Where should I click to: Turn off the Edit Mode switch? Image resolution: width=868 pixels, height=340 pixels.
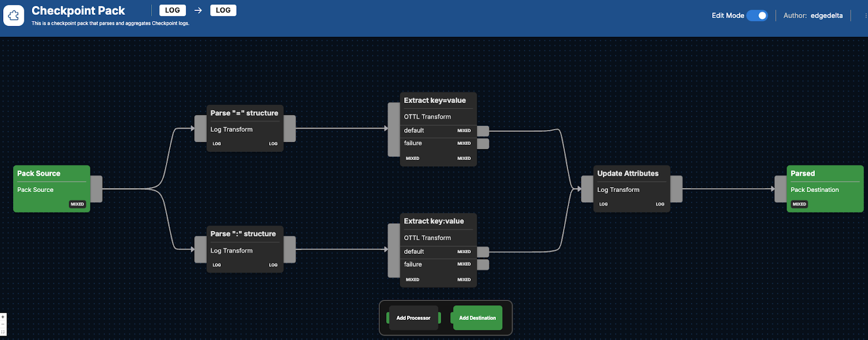pyautogui.click(x=757, y=16)
